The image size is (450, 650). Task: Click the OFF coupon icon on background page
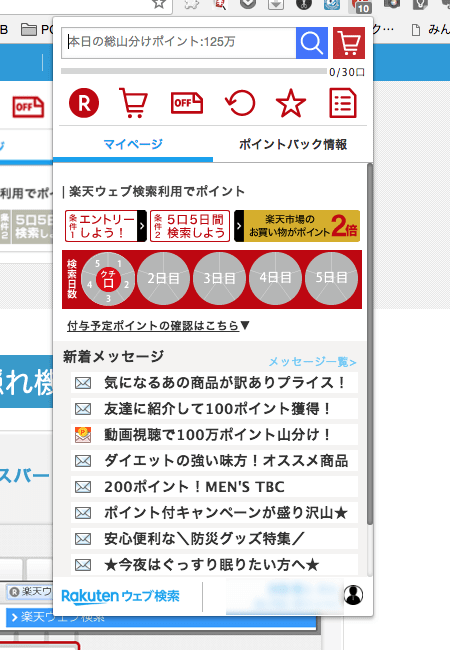coord(28,107)
